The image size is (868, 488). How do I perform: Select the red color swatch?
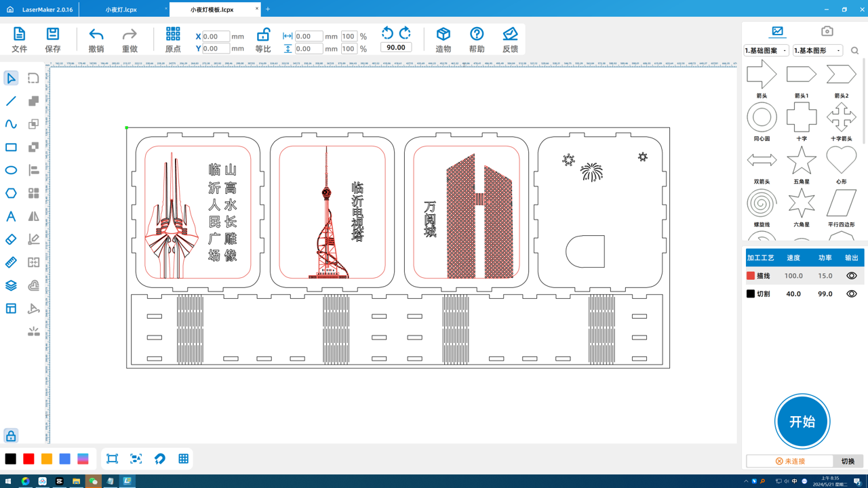coord(28,459)
